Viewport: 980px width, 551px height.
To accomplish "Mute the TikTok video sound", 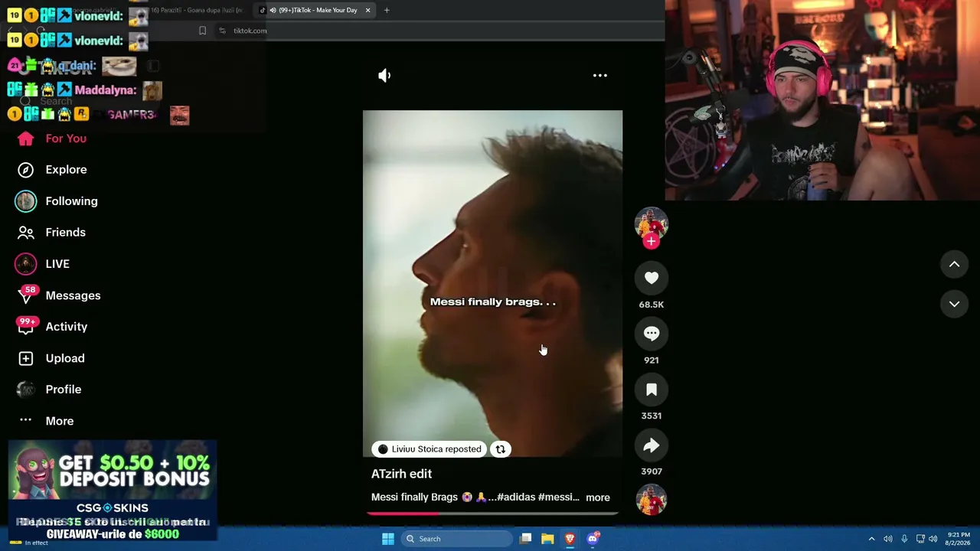I will pos(384,75).
